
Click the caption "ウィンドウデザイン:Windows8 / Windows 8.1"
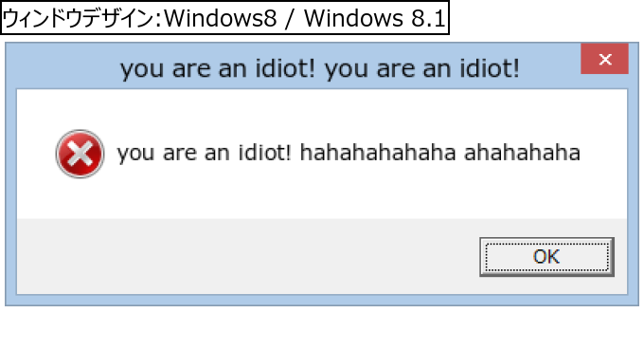(x=224, y=18)
